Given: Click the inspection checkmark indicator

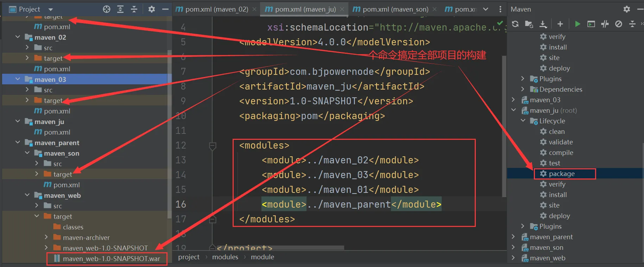Looking at the screenshot, I should [500, 22].
